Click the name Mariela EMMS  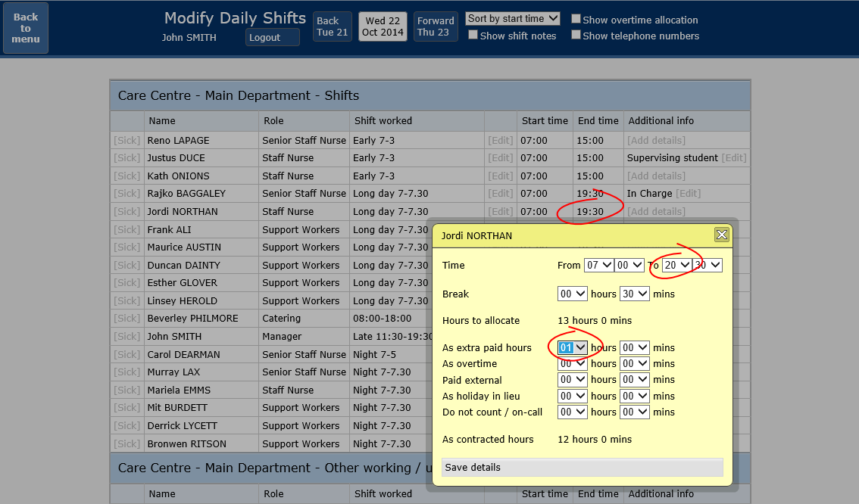point(179,390)
